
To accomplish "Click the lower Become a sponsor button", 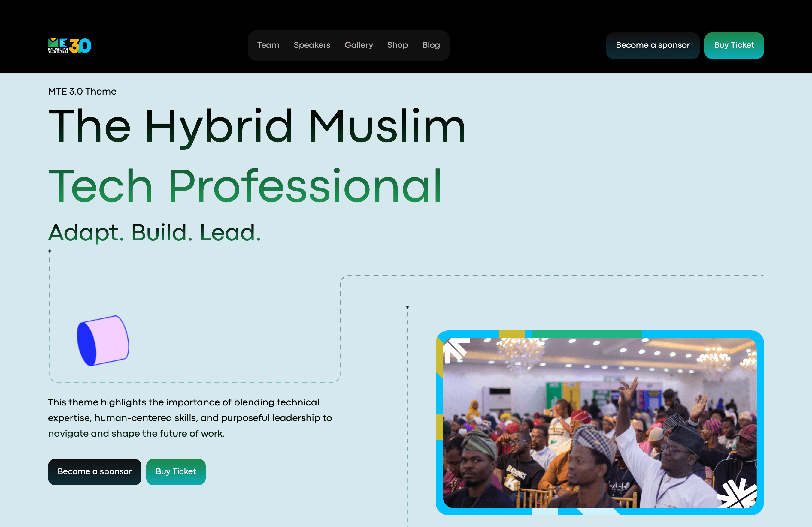I will [x=95, y=471].
